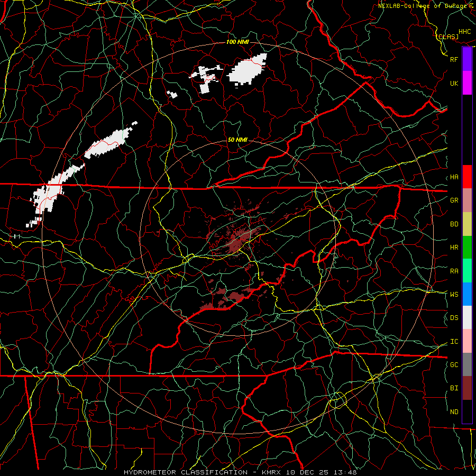
Task: Click the white DS dry snow swatch
Action: (x=467, y=317)
